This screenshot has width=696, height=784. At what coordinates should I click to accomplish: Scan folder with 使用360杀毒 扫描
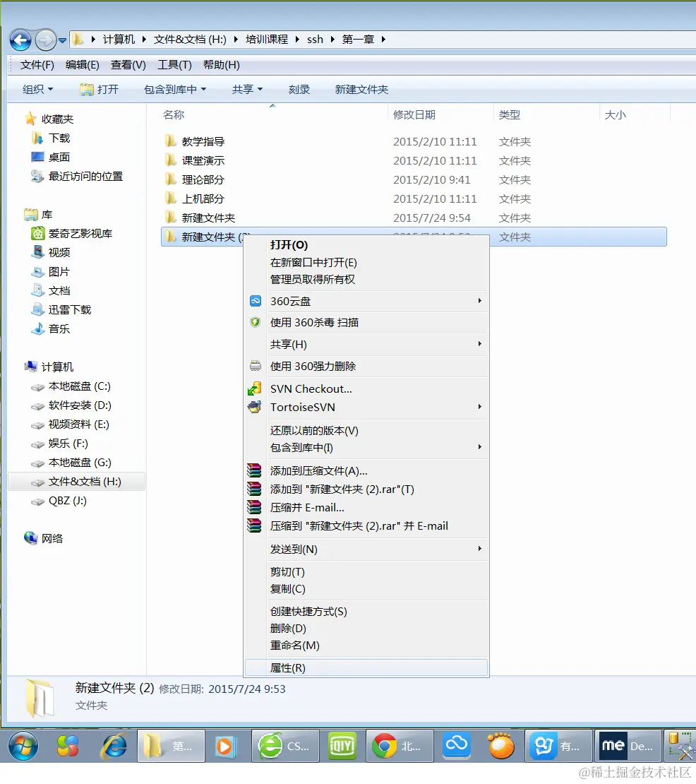[313, 322]
